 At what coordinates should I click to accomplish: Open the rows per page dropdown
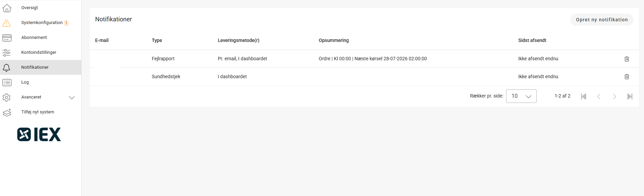(521, 96)
